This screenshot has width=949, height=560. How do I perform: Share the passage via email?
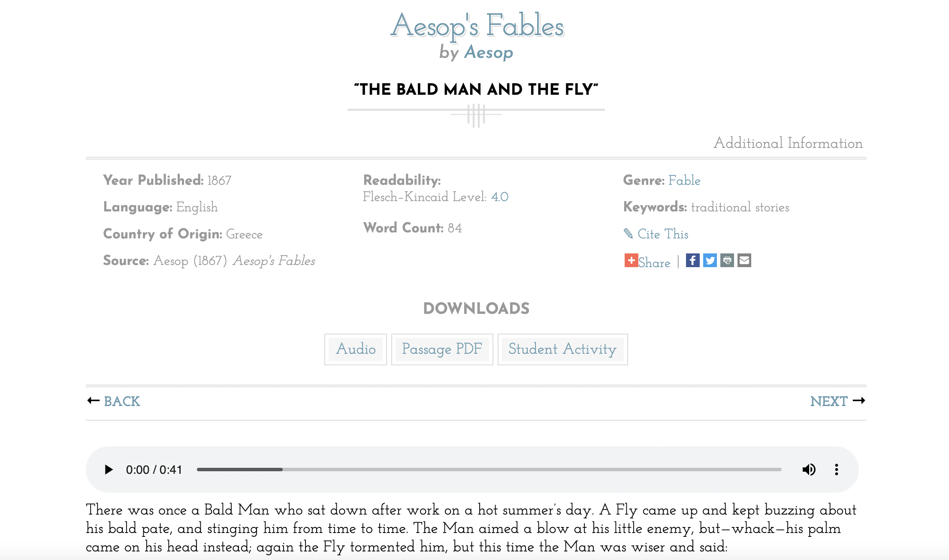[744, 260]
